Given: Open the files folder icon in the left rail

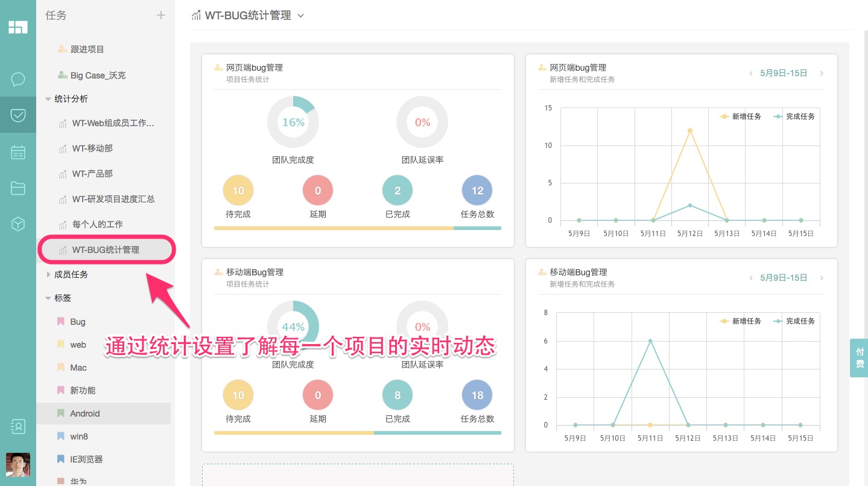Looking at the screenshot, I should point(18,188).
